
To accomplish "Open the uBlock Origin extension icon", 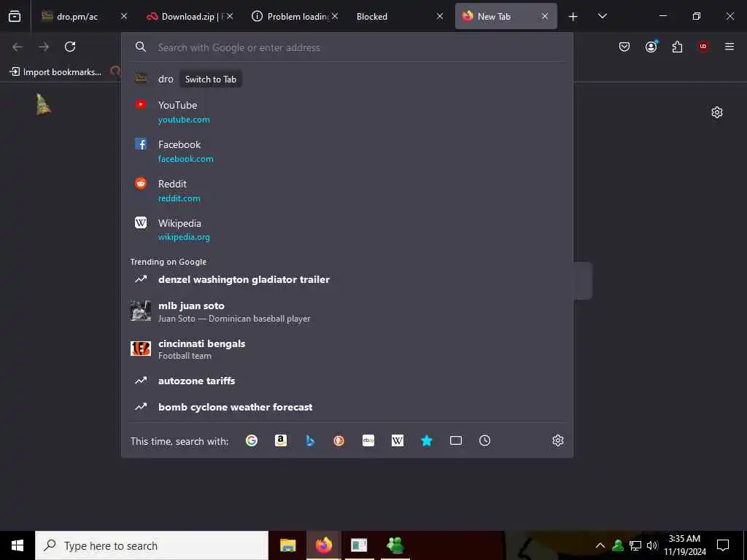I will pyautogui.click(x=703, y=47).
